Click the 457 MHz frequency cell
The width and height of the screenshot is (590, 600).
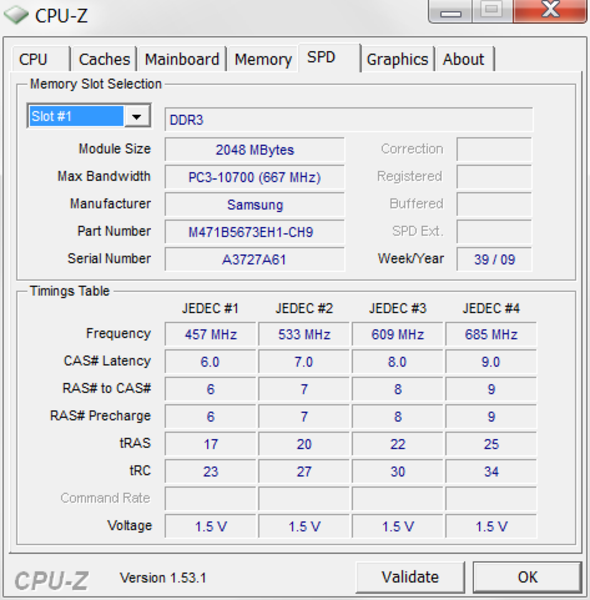tap(210, 334)
